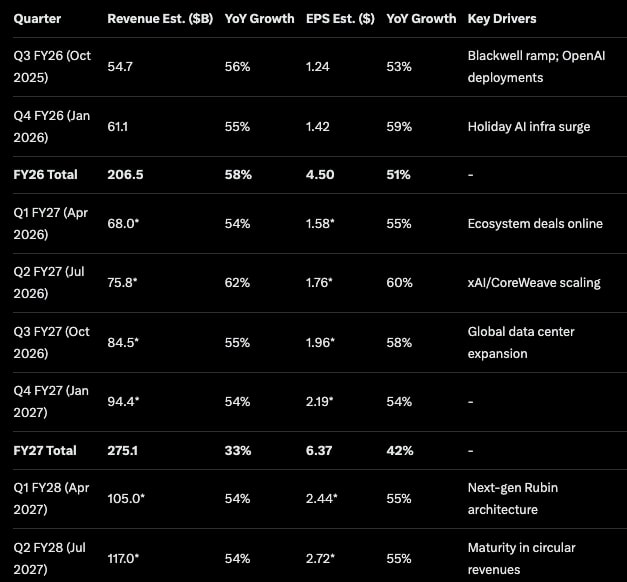
Task: Select the xAI/CoreWeave scaling cell
Action: pos(534,283)
